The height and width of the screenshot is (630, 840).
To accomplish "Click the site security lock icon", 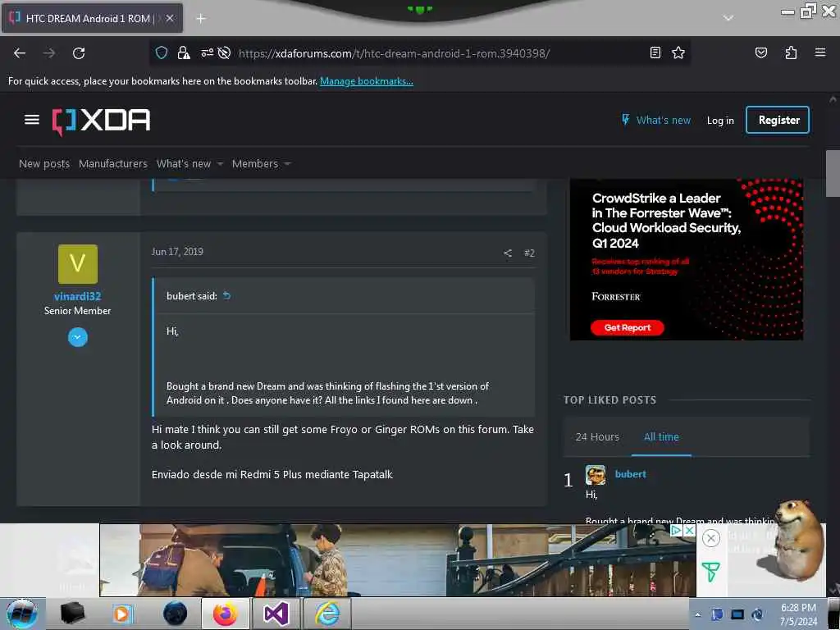I will tap(184, 52).
